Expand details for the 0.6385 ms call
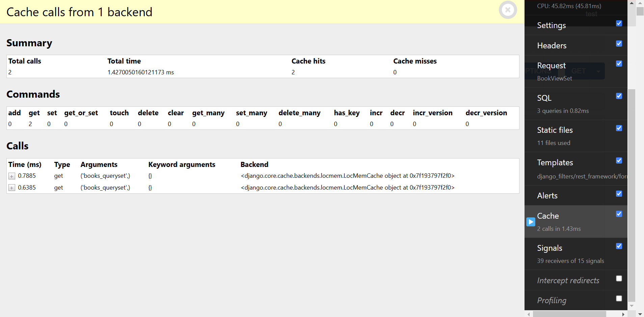The height and width of the screenshot is (317, 644). pyautogui.click(x=11, y=188)
